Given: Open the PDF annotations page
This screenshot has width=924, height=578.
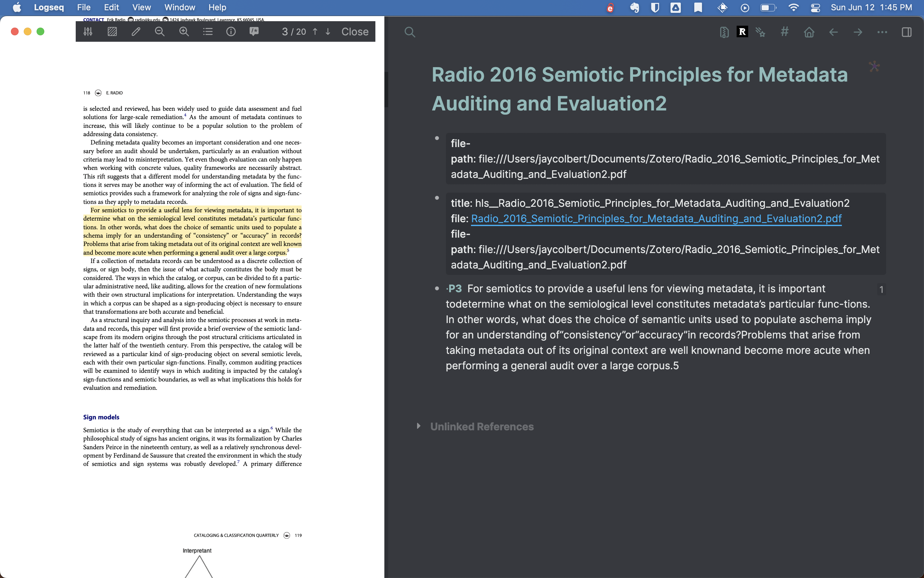Looking at the screenshot, I should [254, 32].
